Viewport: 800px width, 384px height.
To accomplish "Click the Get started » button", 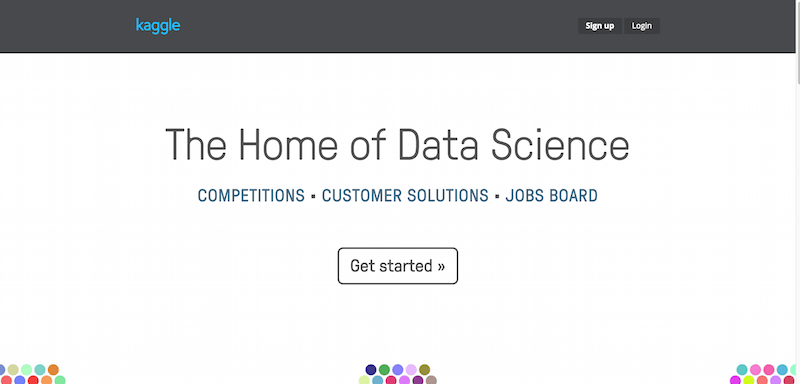I will pos(397,266).
